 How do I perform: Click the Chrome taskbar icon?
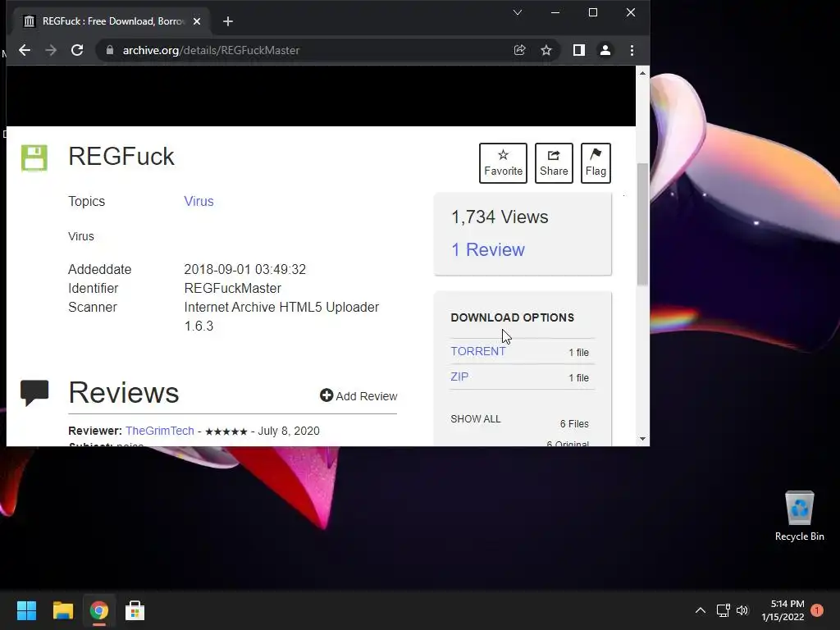pyautogui.click(x=99, y=610)
